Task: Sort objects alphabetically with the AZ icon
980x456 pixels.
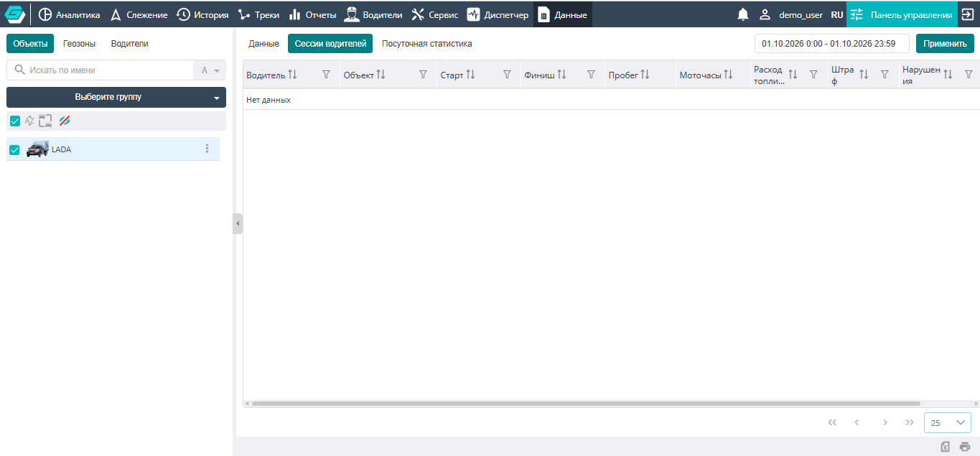Action: click(29, 121)
